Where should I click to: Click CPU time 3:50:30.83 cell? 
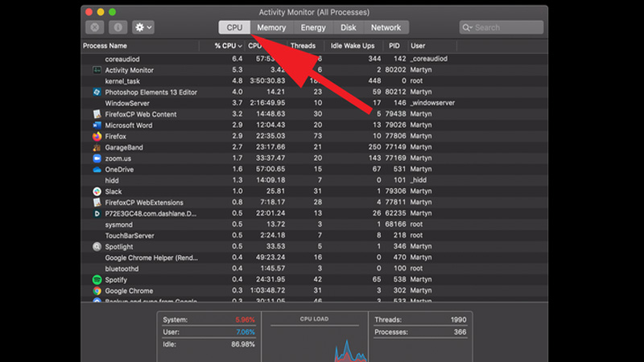[x=267, y=81]
